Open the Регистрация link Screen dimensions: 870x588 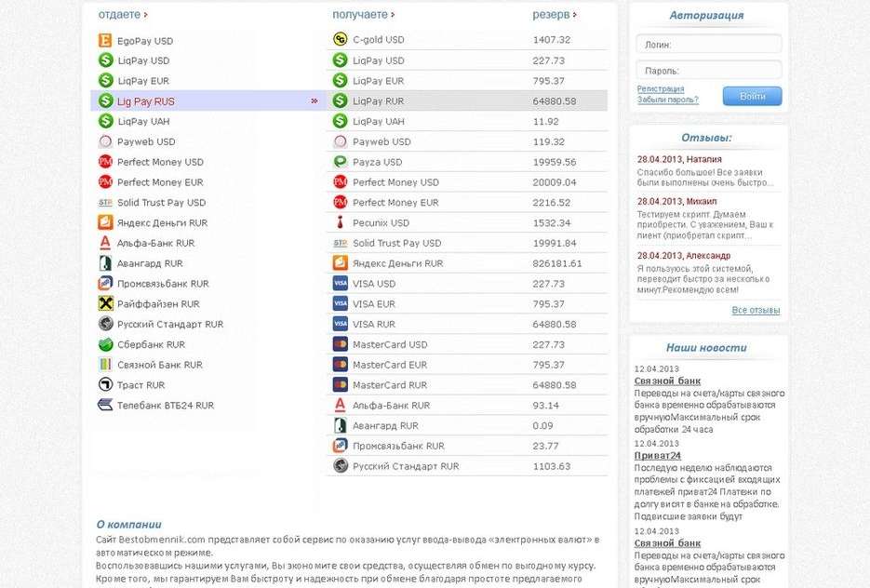[661, 88]
